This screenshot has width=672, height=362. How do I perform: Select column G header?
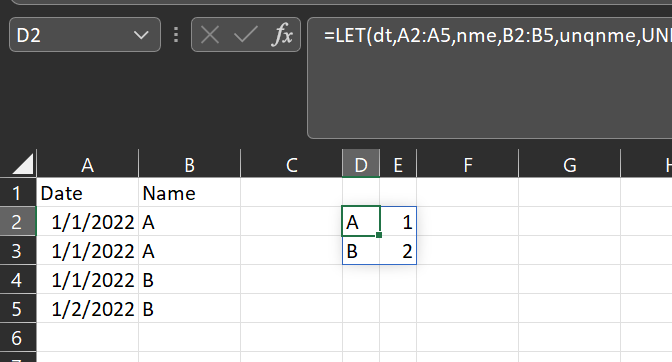pyautogui.click(x=570, y=165)
